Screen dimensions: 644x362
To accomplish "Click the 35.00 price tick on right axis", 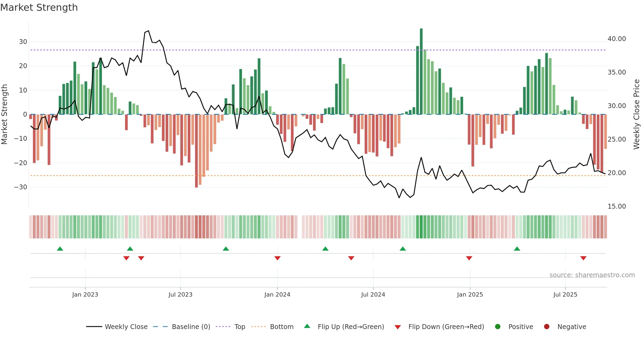I will coord(617,72).
